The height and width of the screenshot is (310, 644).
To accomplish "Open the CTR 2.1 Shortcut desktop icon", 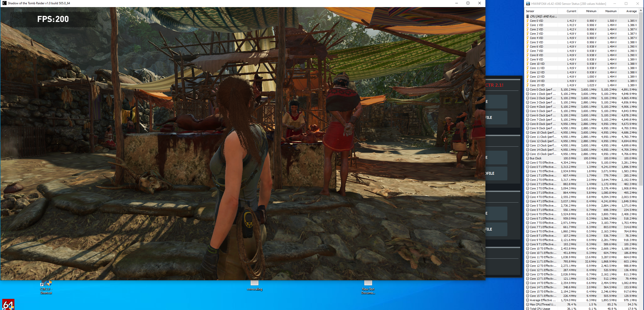I will click(46, 287).
